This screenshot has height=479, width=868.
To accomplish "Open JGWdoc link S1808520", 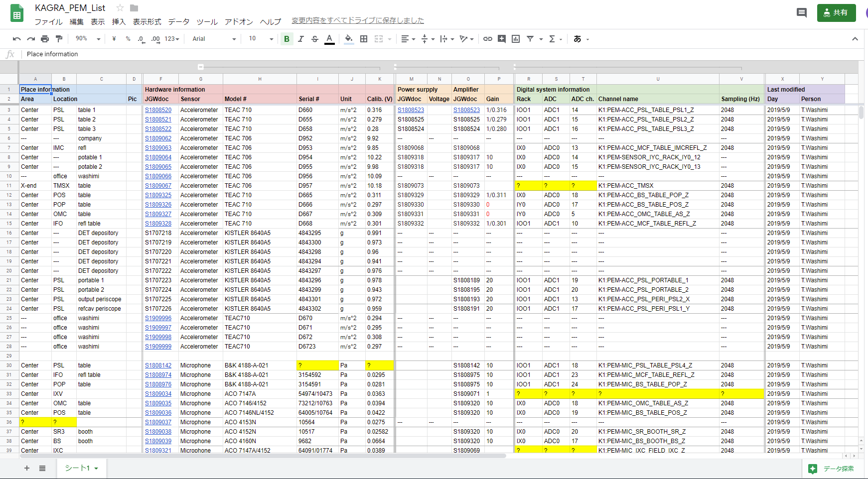I will point(158,110).
